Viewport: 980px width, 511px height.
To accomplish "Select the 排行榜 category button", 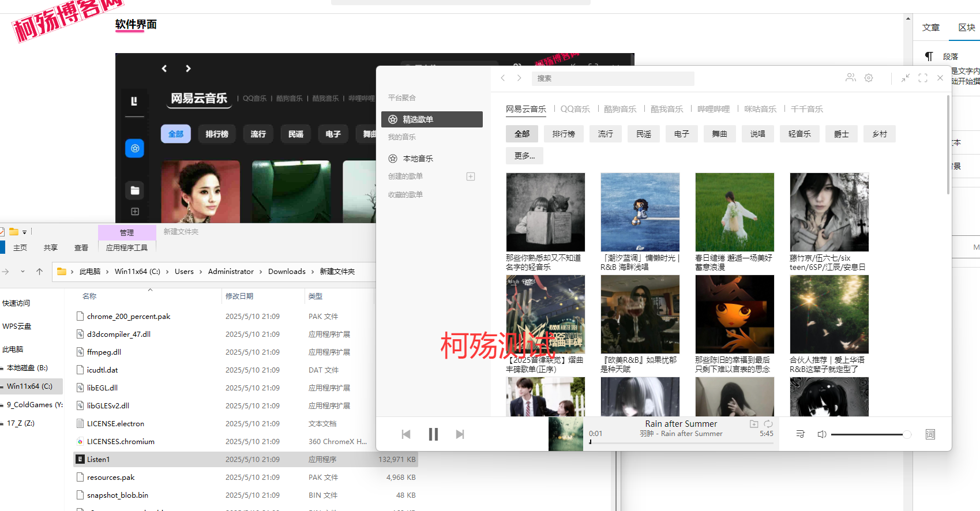I will point(564,134).
